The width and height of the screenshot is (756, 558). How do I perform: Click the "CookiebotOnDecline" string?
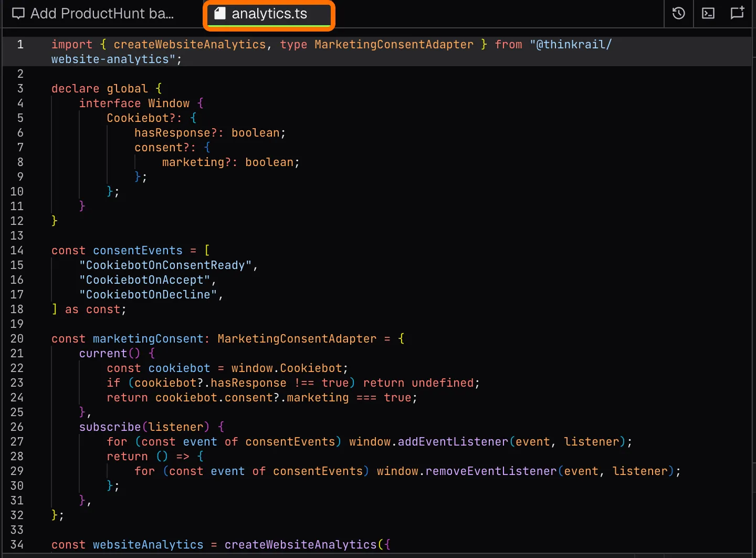coord(148,295)
